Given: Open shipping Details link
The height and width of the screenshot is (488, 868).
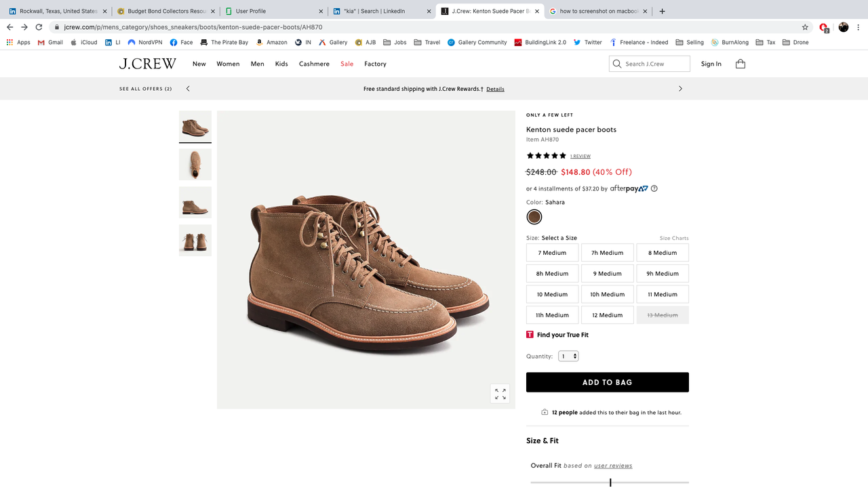Looking at the screenshot, I should click(x=495, y=89).
